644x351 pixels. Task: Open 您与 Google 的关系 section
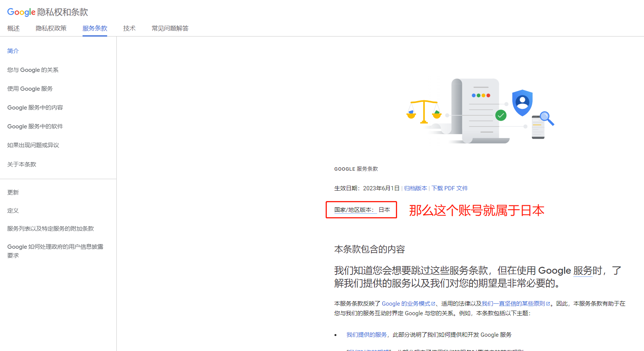[33, 70]
